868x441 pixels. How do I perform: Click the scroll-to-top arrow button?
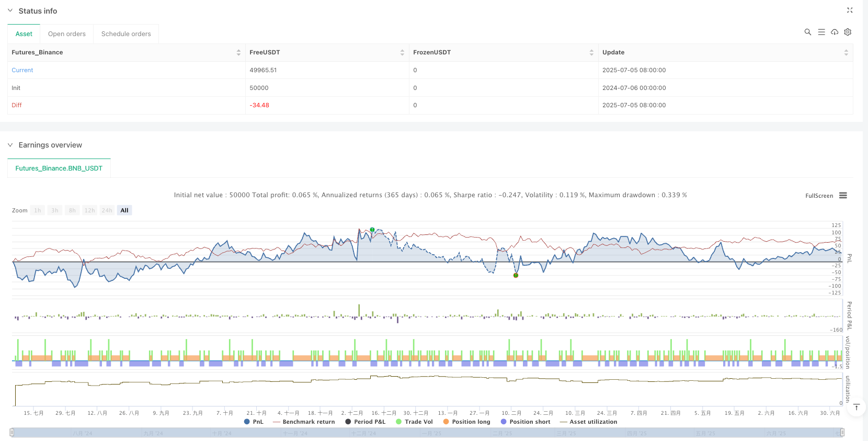point(856,407)
